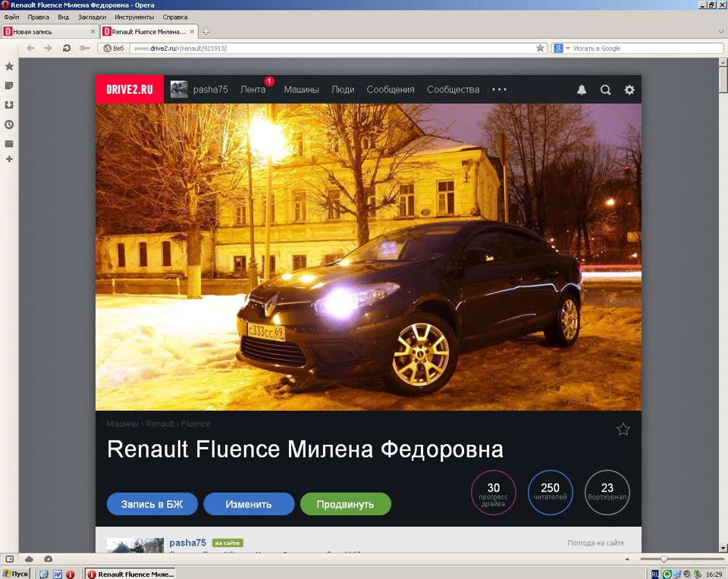Open the Вид menu
The height and width of the screenshot is (579, 728).
[63, 17]
